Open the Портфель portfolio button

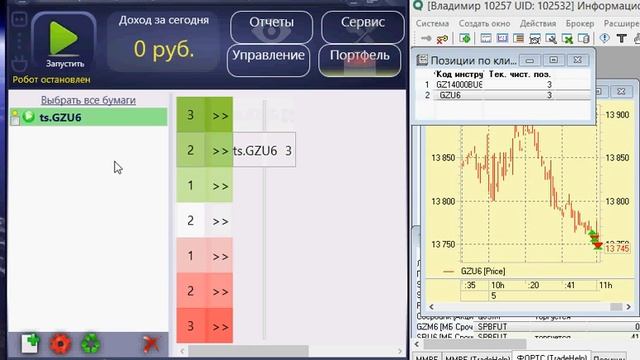point(360,60)
